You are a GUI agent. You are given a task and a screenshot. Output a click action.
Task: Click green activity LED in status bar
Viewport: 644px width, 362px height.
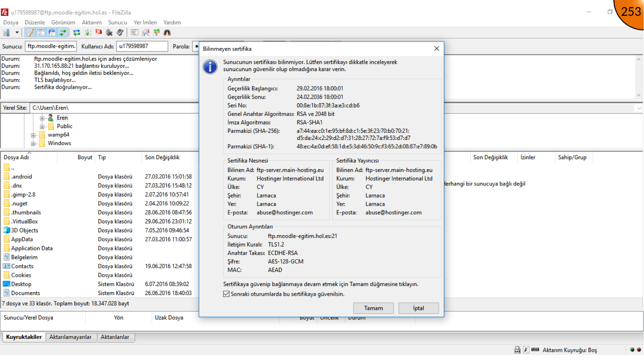(x=632, y=350)
